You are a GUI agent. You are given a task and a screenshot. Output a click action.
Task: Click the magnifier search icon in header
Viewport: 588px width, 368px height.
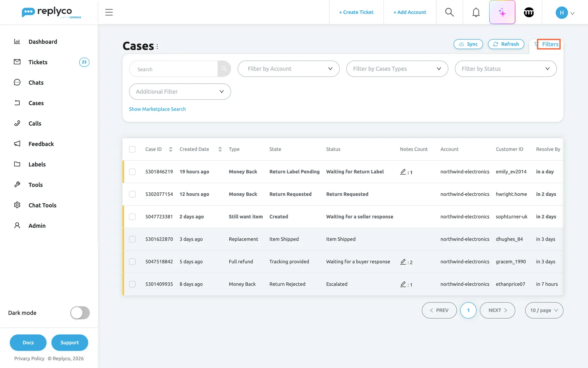pos(449,12)
